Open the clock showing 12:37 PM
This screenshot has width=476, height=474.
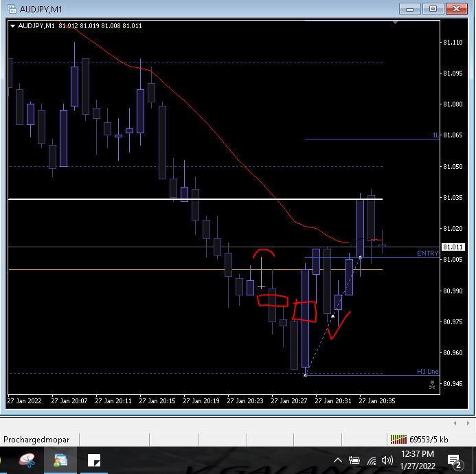[418, 460]
